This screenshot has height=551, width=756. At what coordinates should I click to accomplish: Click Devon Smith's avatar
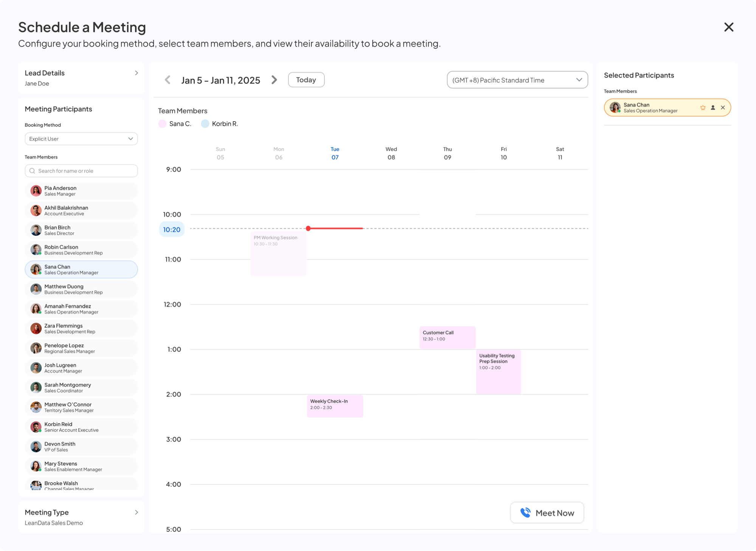pyautogui.click(x=36, y=447)
